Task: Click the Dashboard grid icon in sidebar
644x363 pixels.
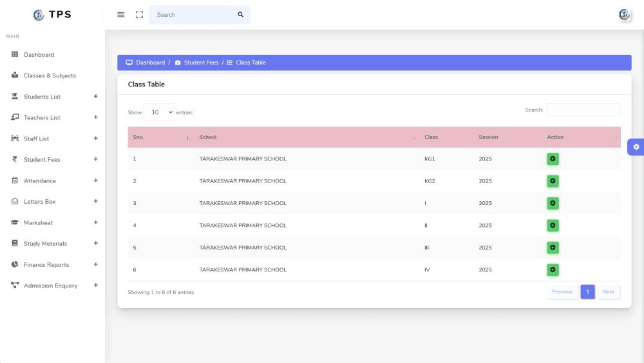Action: point(15,54)
